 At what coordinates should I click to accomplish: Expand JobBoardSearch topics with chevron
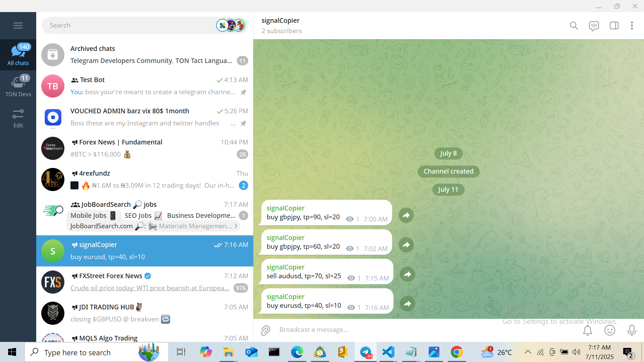(236, 226)
